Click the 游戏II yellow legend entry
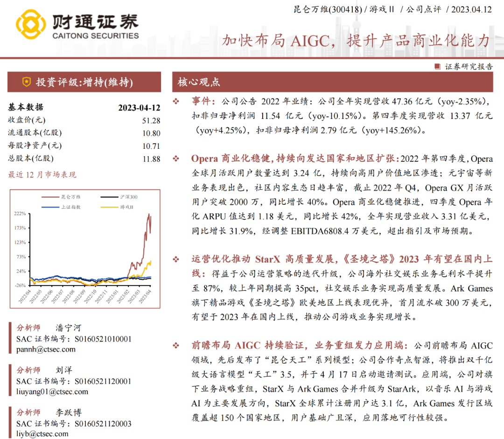The width and height of the screenshot is (504, 439). pyautogui.click(x=117, y=207)
